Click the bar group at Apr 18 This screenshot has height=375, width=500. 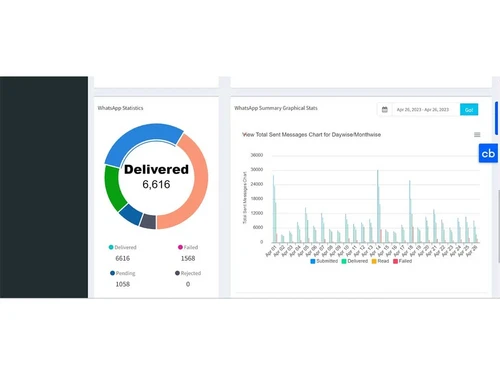click(x=411, y=211)
